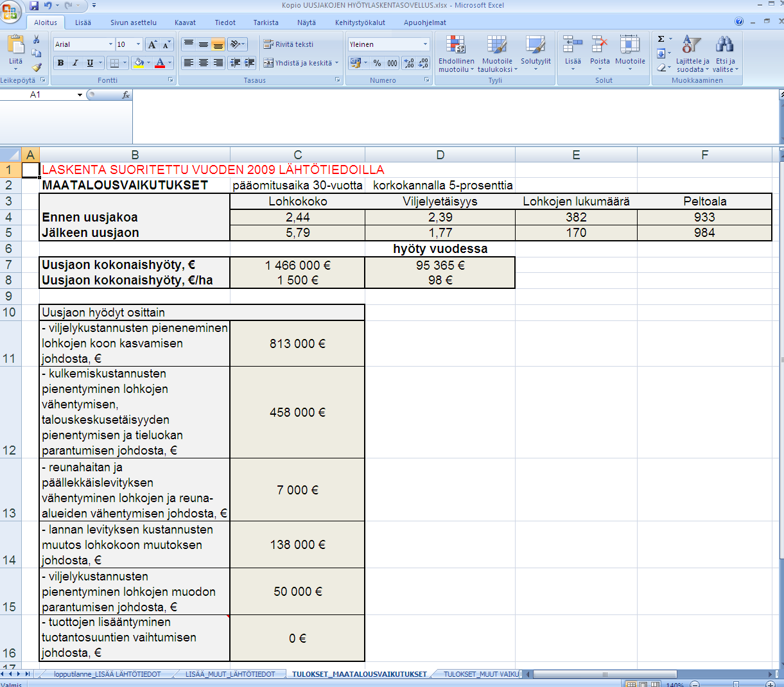
Task: Open Ehdollinen muotoilu conditional formatting menu
Action: 456,53
